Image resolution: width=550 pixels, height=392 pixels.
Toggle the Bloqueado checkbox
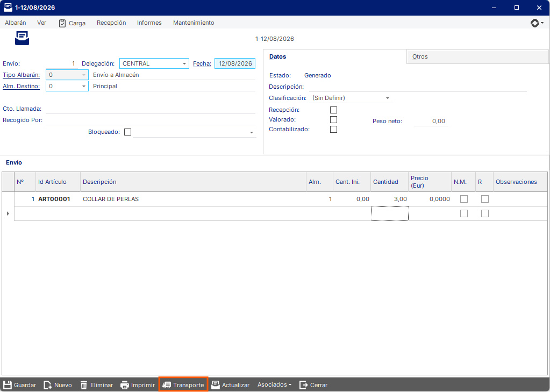pos(127,132)
